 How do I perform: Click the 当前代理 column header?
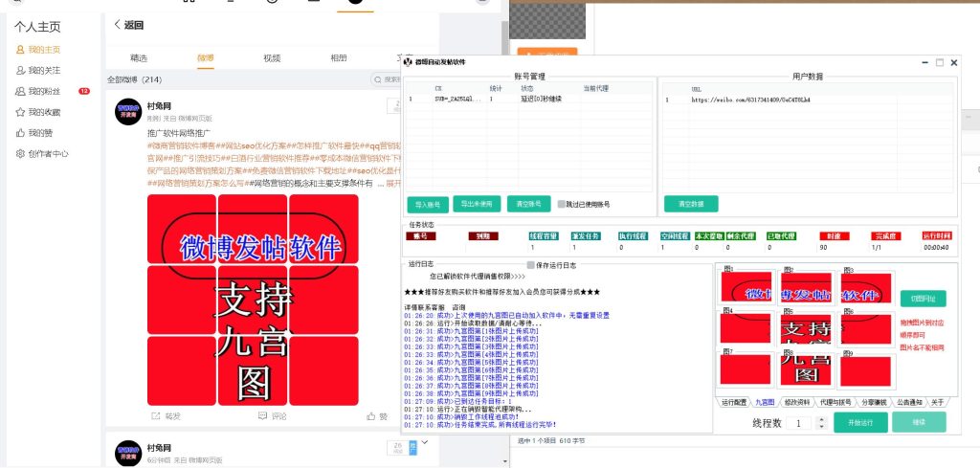pos(595,89)
